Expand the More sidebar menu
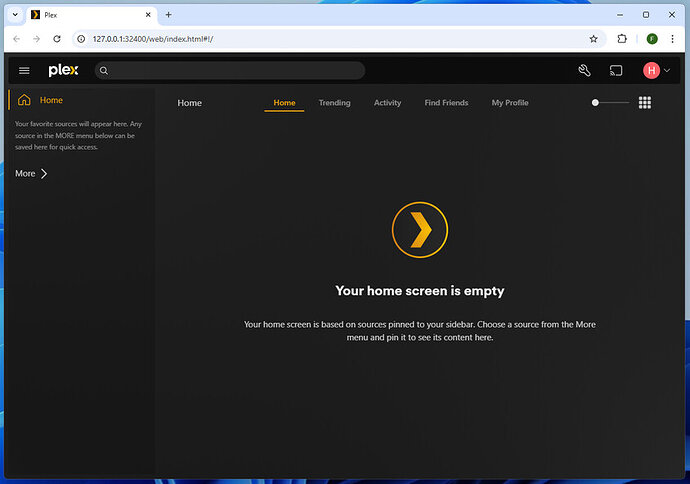The width and height of the screenshot is (690, 484). (31, 173)
